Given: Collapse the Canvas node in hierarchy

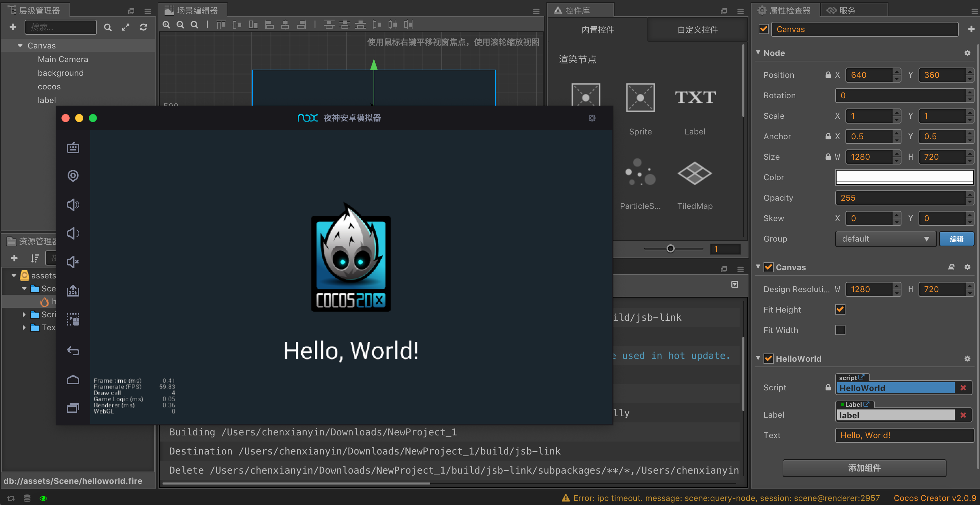Looking at the screenshot, I should 20,46.
